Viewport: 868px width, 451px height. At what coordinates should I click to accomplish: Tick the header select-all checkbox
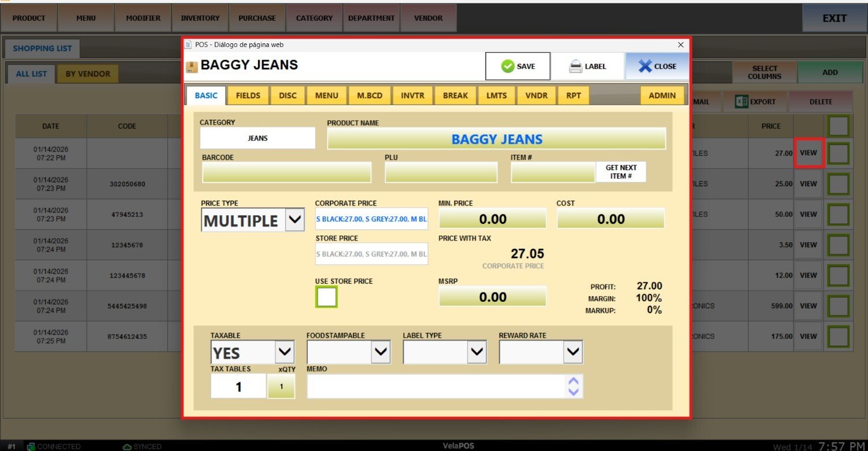[838, 126]
